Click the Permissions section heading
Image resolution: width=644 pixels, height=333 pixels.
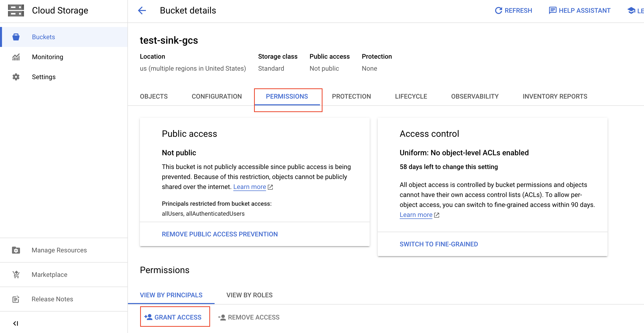pyautogui.click(x=165, y=270)
